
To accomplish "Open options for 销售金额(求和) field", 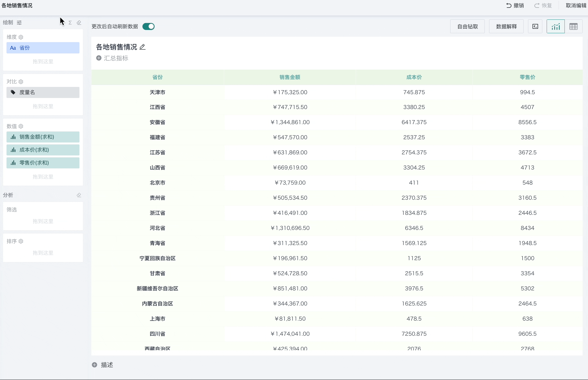I will pos(43,137).
